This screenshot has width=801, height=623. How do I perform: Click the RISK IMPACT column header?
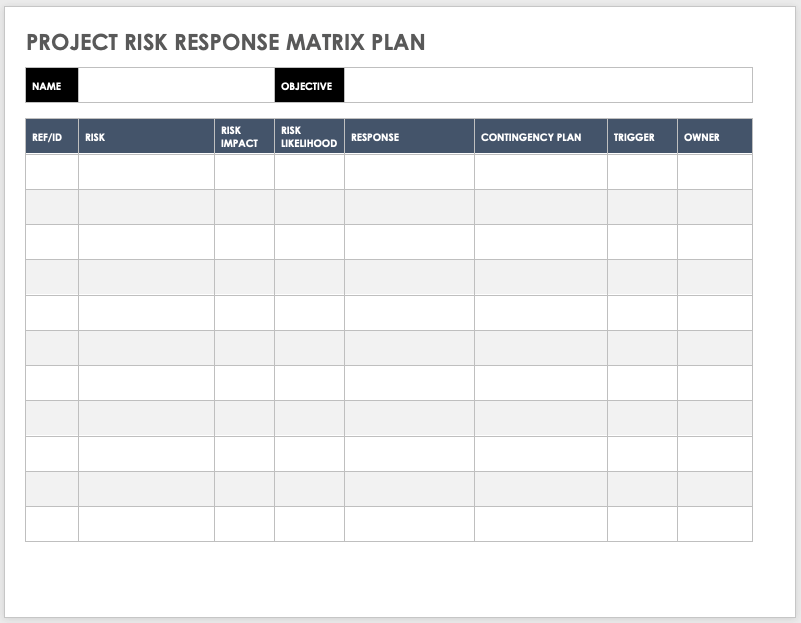point(243,136)
